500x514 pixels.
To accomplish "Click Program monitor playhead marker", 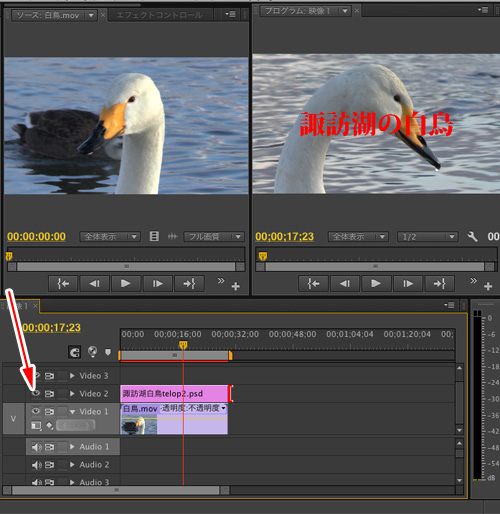I will click(x=263, y=256).
